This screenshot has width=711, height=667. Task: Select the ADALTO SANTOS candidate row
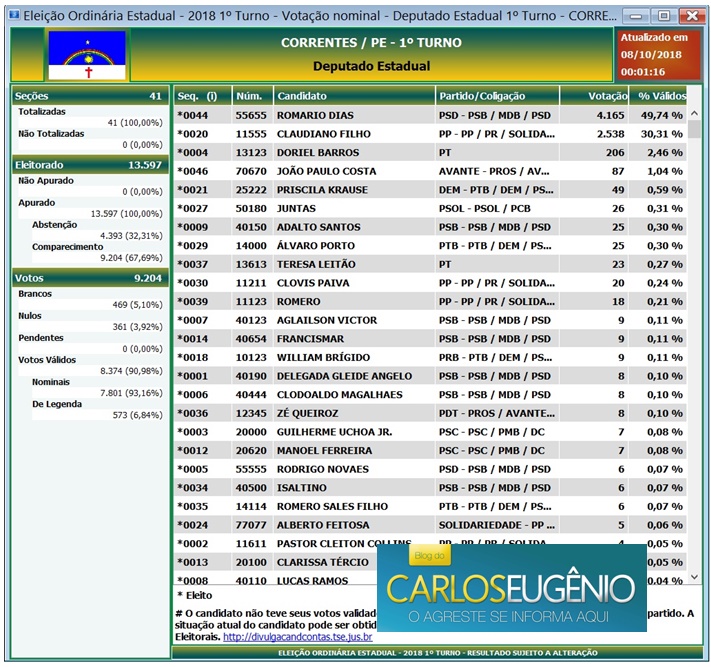coord(430,227)
